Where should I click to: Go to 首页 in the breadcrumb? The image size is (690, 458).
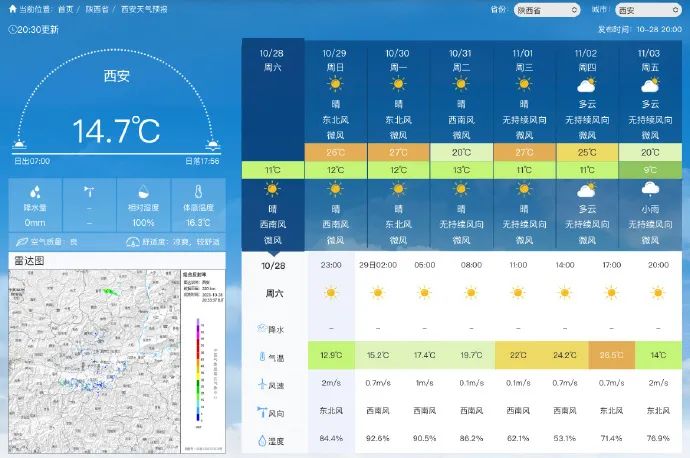[65, 9]
